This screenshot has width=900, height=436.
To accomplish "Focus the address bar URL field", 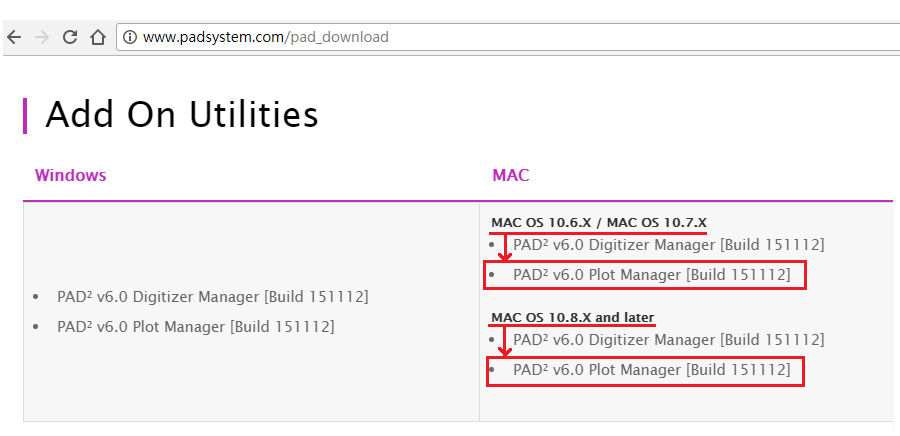I will 400,37.
